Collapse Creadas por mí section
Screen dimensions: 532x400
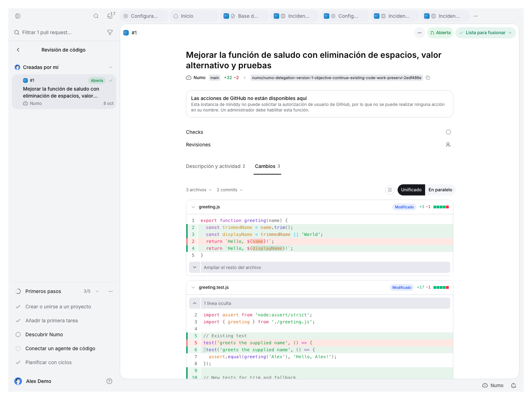click(x=111, y=67)
